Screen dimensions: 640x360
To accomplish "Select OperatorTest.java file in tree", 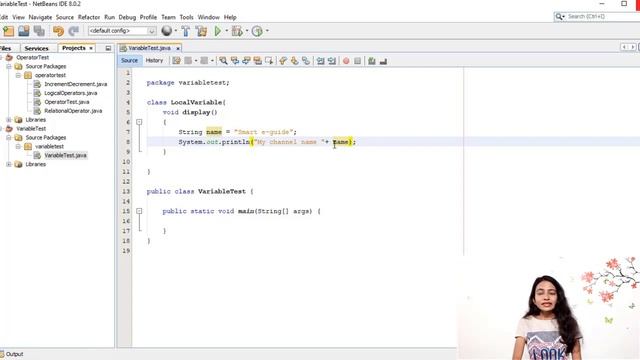I will [67, 102].
